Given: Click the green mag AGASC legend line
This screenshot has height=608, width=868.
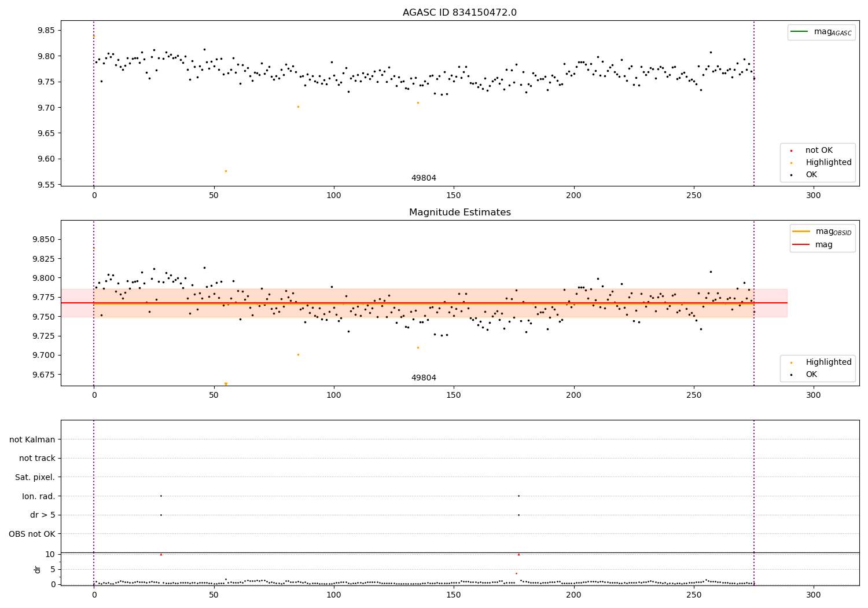Looking at the screenshot, I should (800, 32).
